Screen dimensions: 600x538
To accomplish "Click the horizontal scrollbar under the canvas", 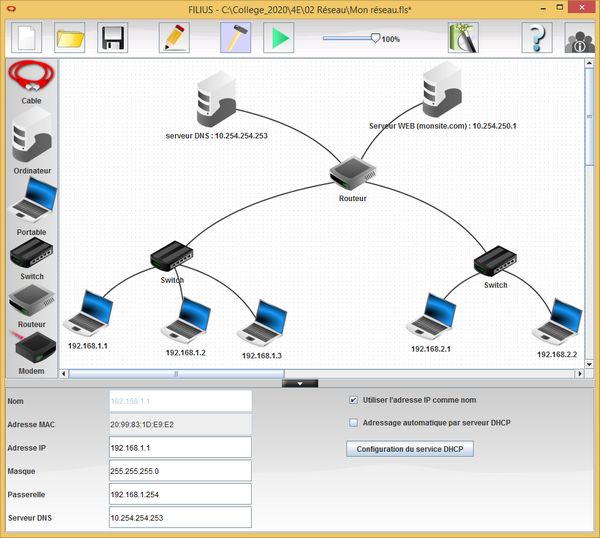I will (176, 374).
